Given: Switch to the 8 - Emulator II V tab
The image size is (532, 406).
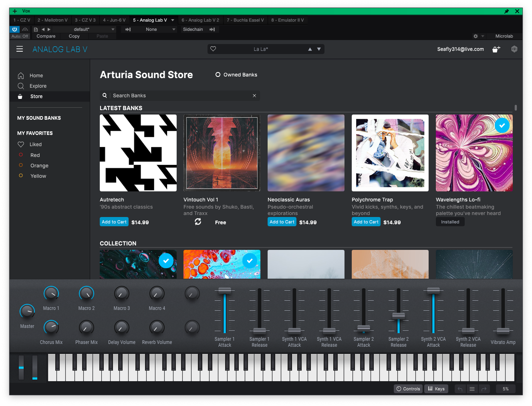Looking at the screenshot, I should coord(287,20).
